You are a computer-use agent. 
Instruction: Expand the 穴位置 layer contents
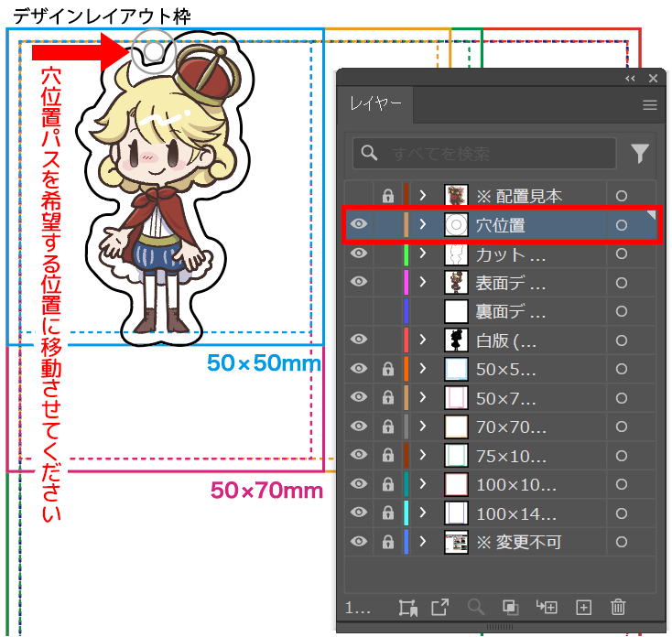(424, 224)
